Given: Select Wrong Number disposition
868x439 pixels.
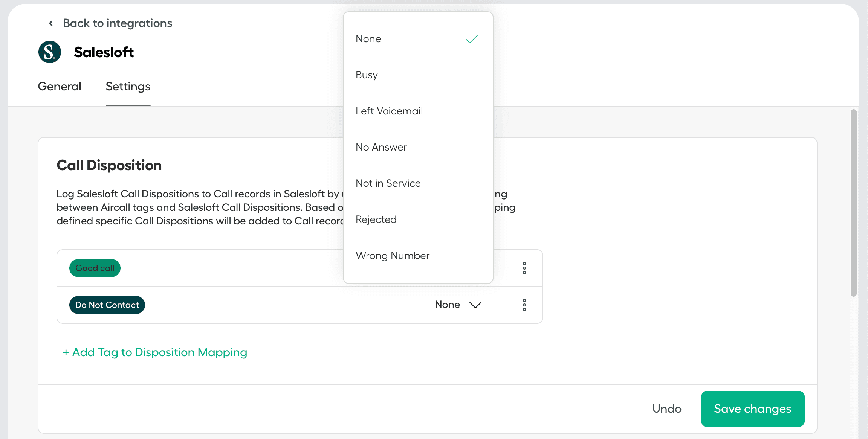Looking at the screenshot, I should click(x=392, y=256).
